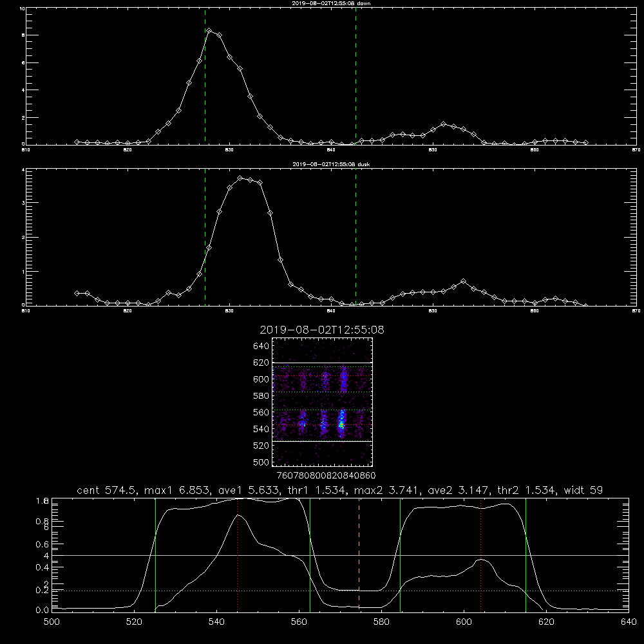Click the green vertical line near 585 in bottom plot
644x644 pixels.
pyautogui.click(x=400, y=554)
